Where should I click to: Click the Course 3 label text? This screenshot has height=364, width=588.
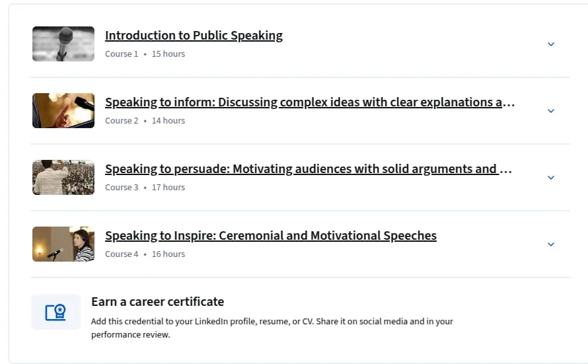122,188
